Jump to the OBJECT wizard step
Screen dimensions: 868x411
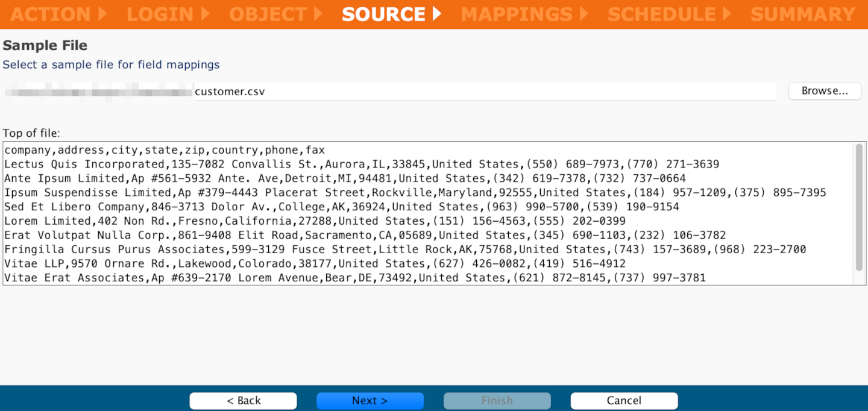pyautogui.click(x=268, y=14)
